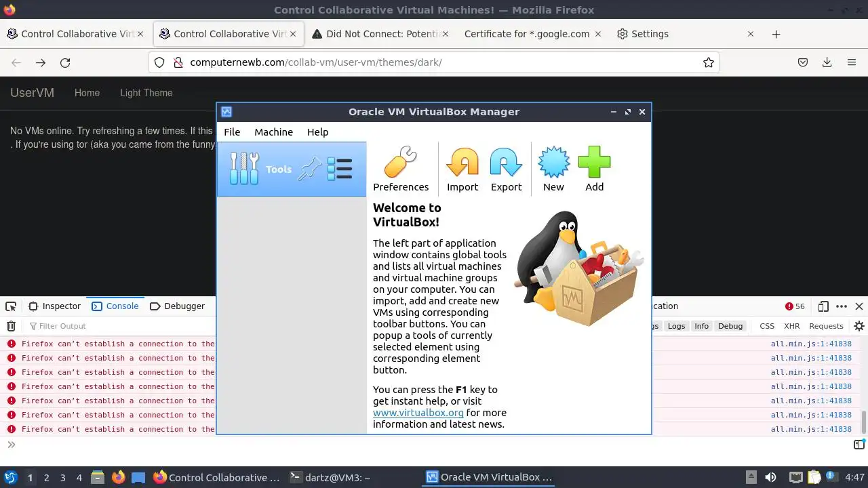Open the Console DevTools tab
Screen dimensions: 868x488
coord(115,306)
